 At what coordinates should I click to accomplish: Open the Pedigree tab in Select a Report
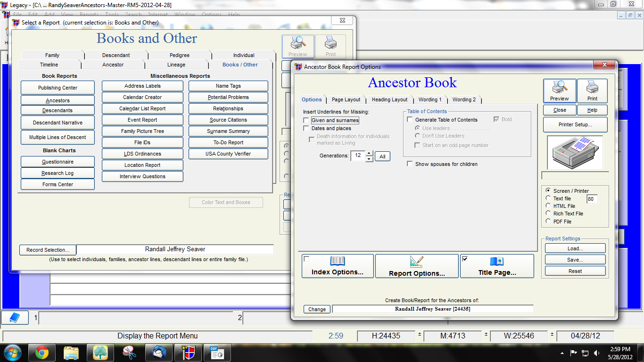(179, 55)
